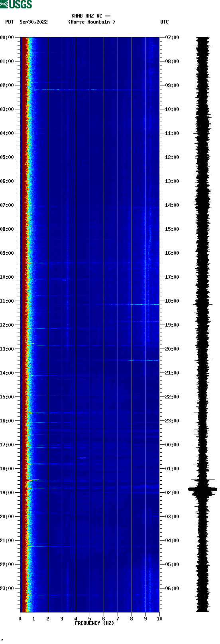Screen dimensions: 220x644
Task: Click the station title KHMB HHZ NC --
Action: (x=91, y=16)
